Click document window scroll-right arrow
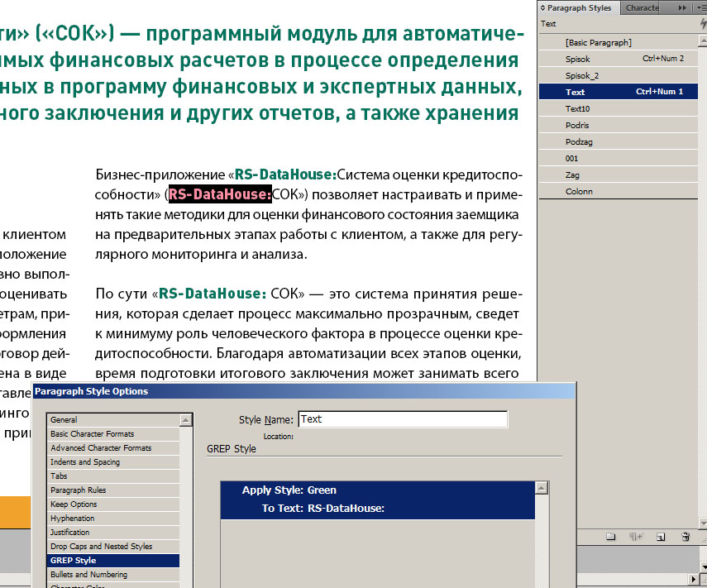The height and width of the screenshot is (588, 707). [695, 579]
